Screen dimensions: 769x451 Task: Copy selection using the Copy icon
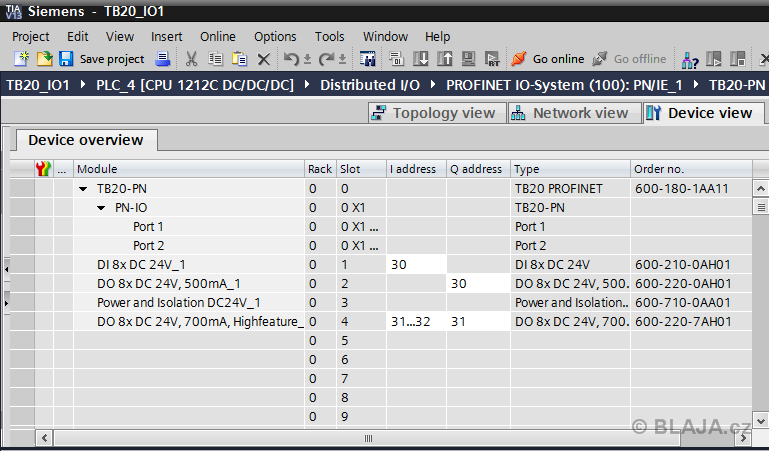[215, 59]
